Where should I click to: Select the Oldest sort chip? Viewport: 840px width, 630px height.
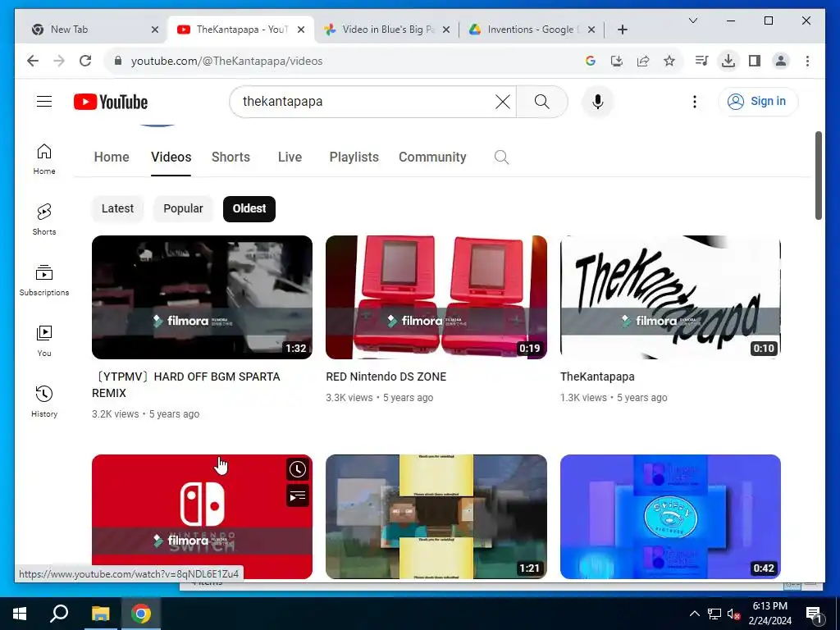pyautogui.click(x=249, y=208)
